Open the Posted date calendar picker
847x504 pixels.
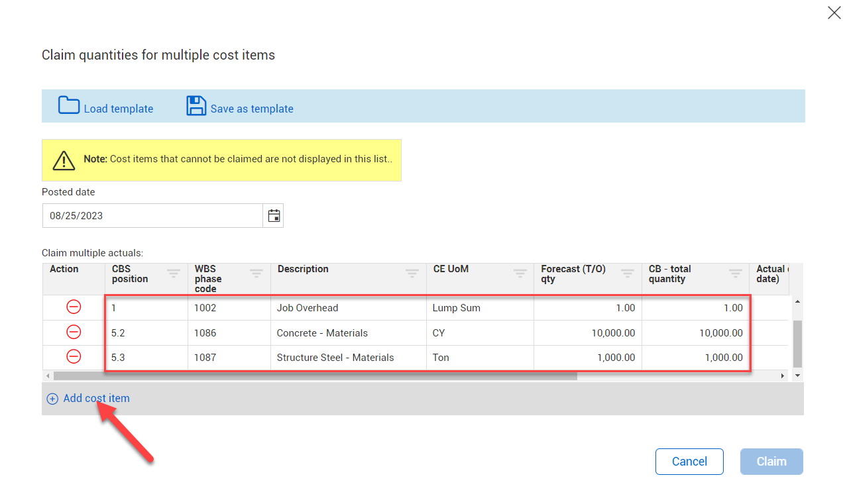[x=274, y=216]
